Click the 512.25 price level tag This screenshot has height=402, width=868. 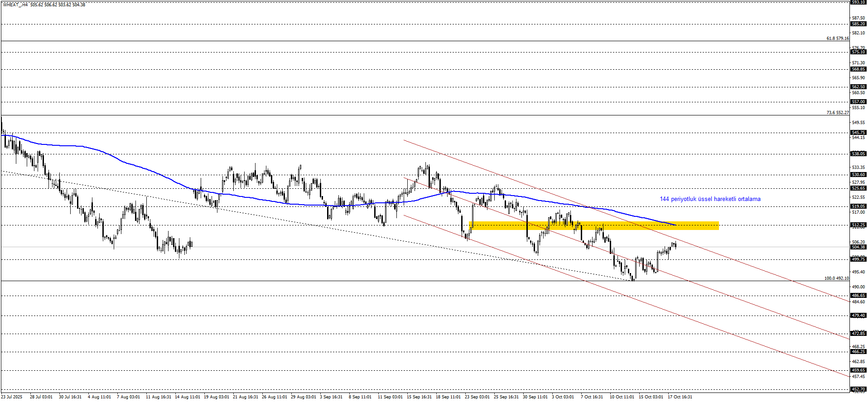pyautogui.click(x=858, y=225)
